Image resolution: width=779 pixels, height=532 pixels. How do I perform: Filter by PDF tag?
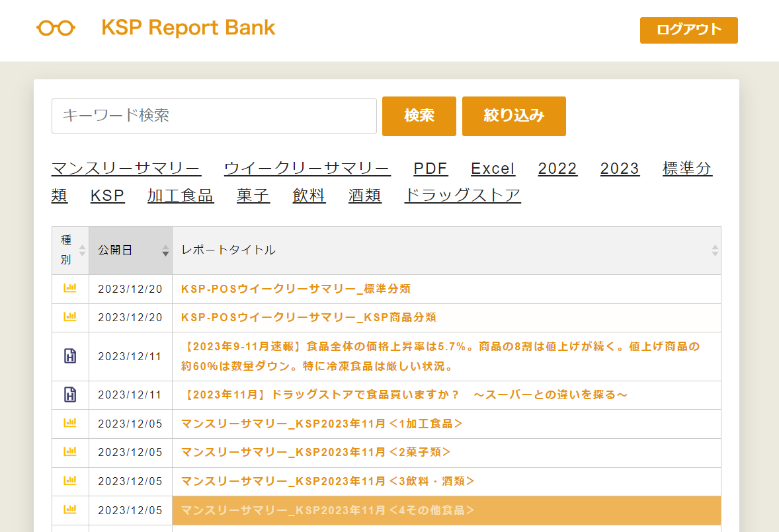[430, 169]
